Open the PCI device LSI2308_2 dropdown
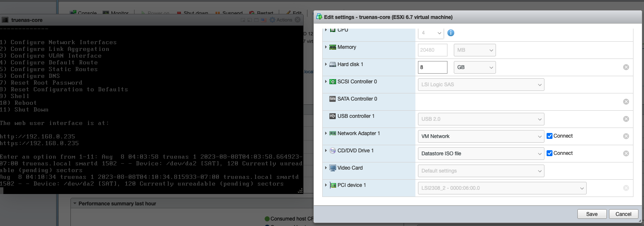This screenshot has height=226, width=644. (x=502, y=188)
